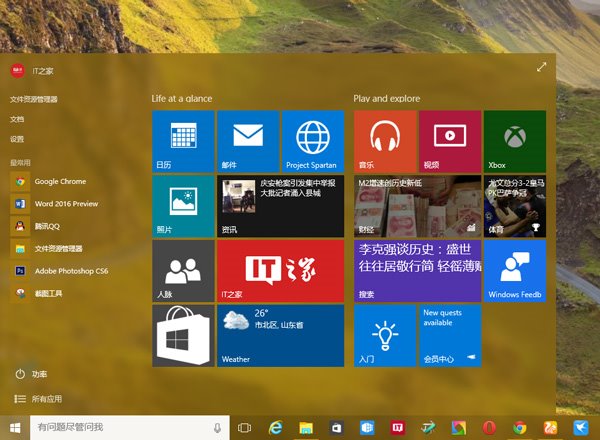600x440 pixels.
Task: Open Word 2016 Preview from the list
Action: (66, 204)
